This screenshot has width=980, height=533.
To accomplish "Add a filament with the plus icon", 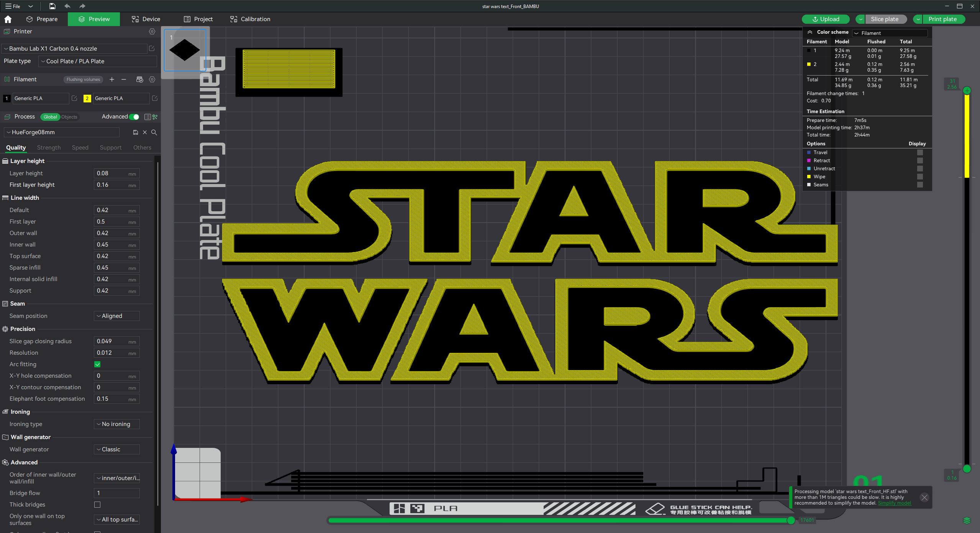I will point(112,79).
